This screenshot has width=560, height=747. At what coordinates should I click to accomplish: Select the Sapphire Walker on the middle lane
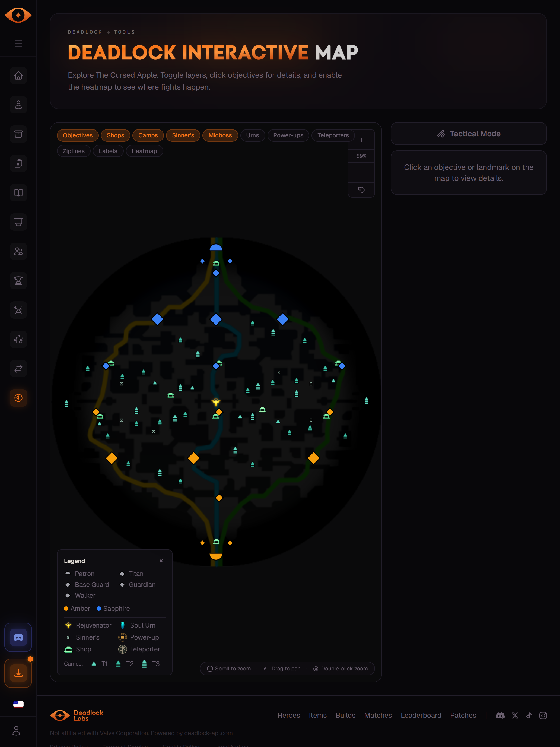216,319
